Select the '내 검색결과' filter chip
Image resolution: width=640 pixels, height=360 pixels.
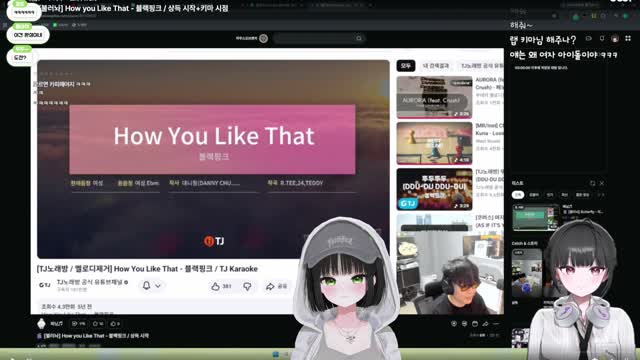click(x=436, y=66)
